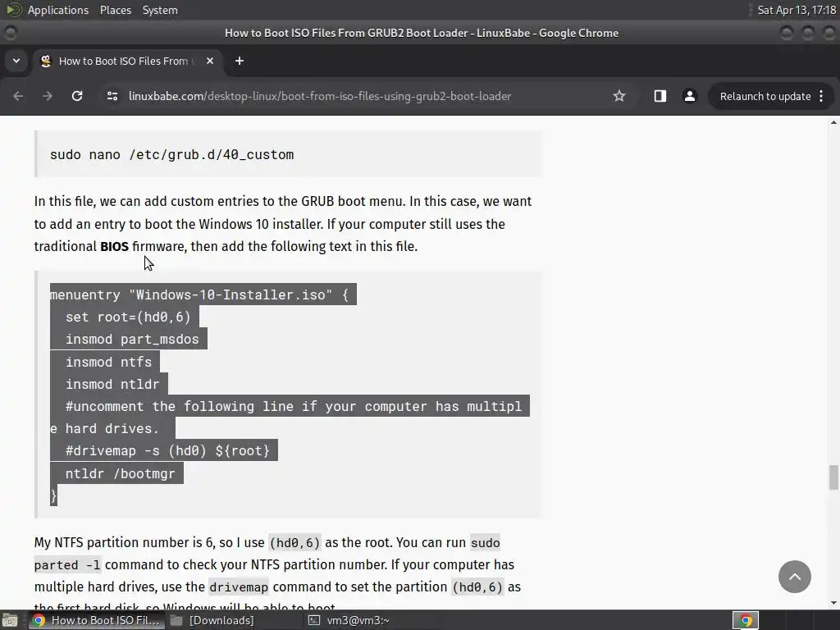Image resolution: width=840 pixels, height=630 pixels.
Task: Switch to Chrome window in taskbar
Action: pos(97,620)
